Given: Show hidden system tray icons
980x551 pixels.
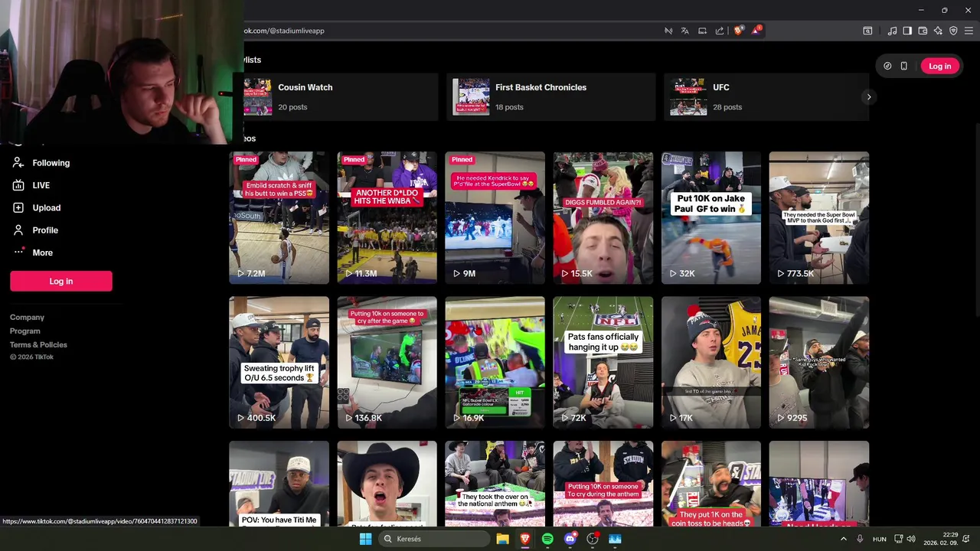Looking at the screenshot, I should [x=844, y=539].
